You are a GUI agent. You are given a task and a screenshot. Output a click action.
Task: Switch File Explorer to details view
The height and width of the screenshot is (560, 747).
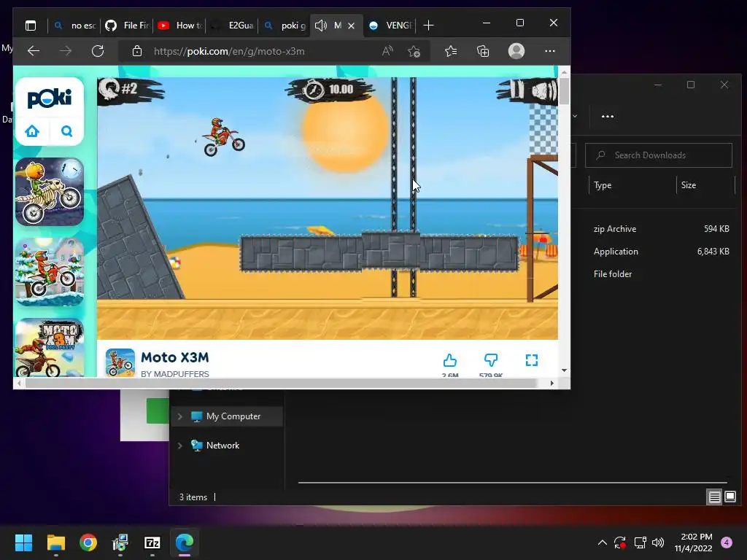[x=715, y=497]
